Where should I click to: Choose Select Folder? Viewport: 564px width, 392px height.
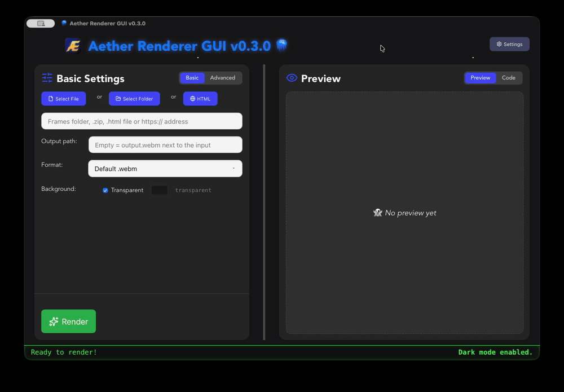[135, 99]
